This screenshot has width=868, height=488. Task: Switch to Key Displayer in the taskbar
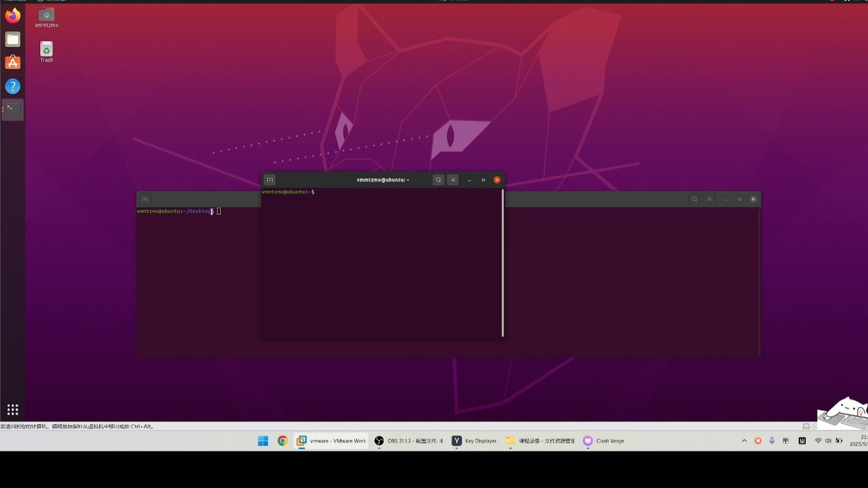[474, 441]
